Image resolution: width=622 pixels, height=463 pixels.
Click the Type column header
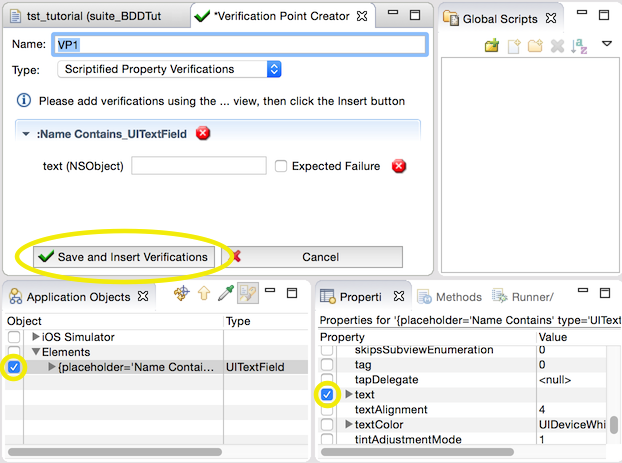(x=266, y=321)
